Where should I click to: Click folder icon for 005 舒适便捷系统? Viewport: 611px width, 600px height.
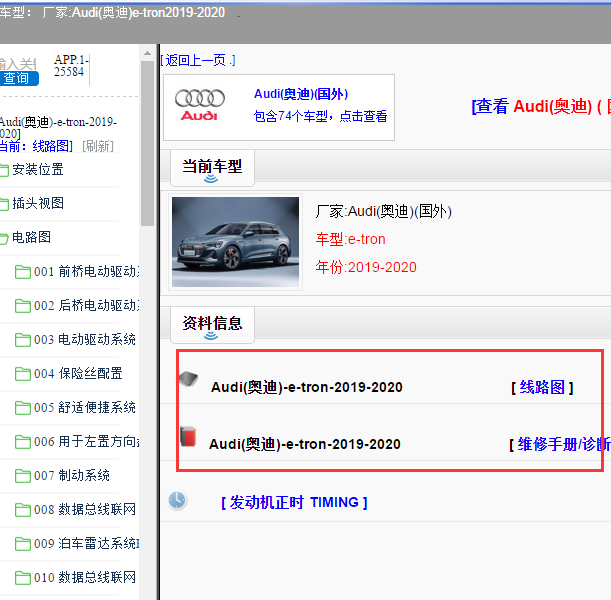pyautogui.click(x=23, y=408)
